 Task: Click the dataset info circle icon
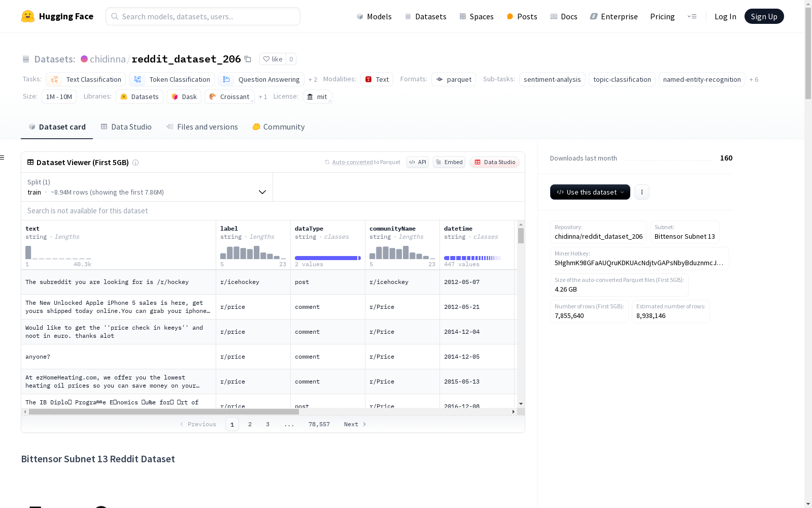point(136,163)
